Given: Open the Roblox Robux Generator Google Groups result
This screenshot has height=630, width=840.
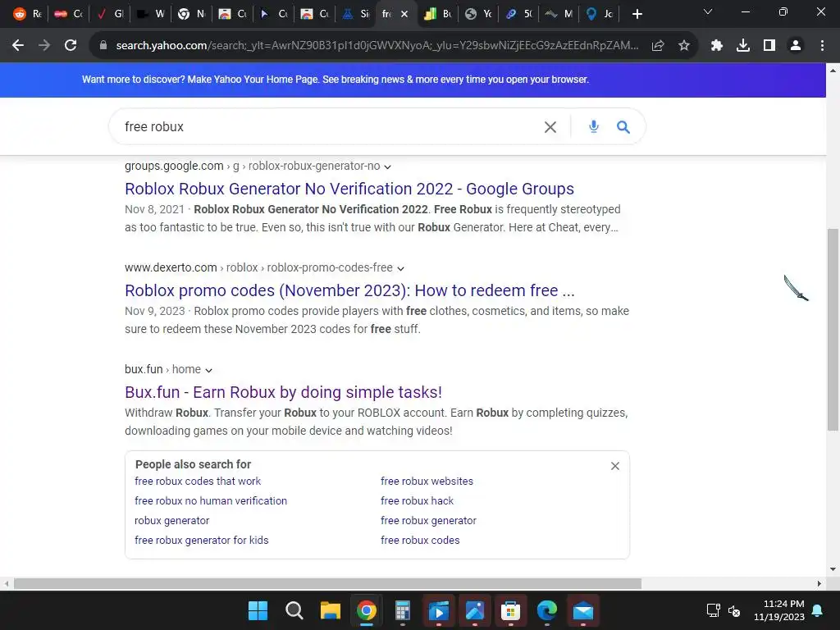Looking at the screenshot, I should [349, 189].
